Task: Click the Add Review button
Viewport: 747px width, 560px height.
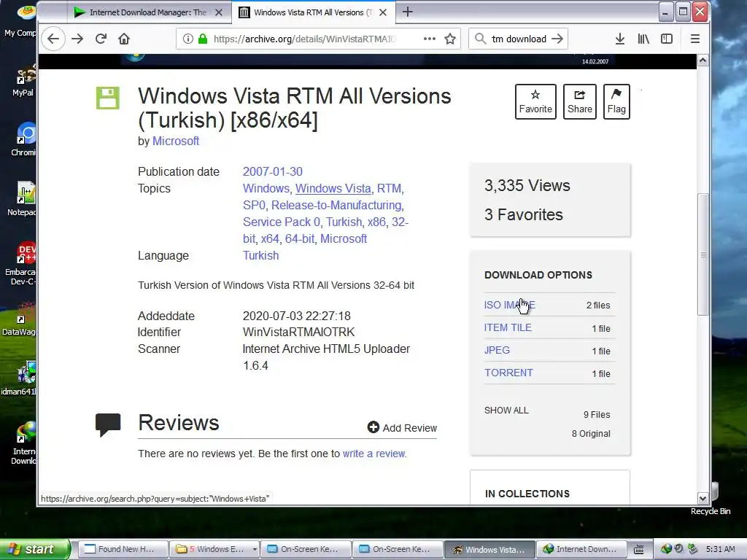Action: [402, 427]
